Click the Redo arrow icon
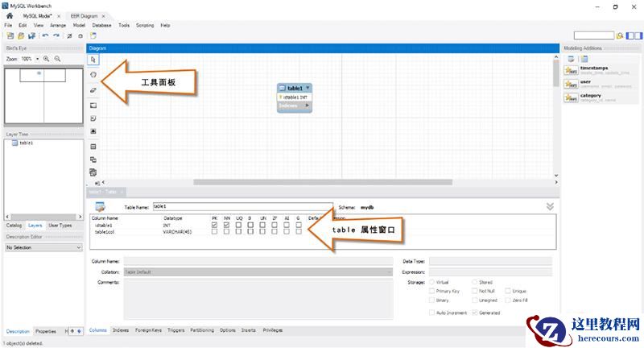The image size is (644, 348). tap(56, 35)
